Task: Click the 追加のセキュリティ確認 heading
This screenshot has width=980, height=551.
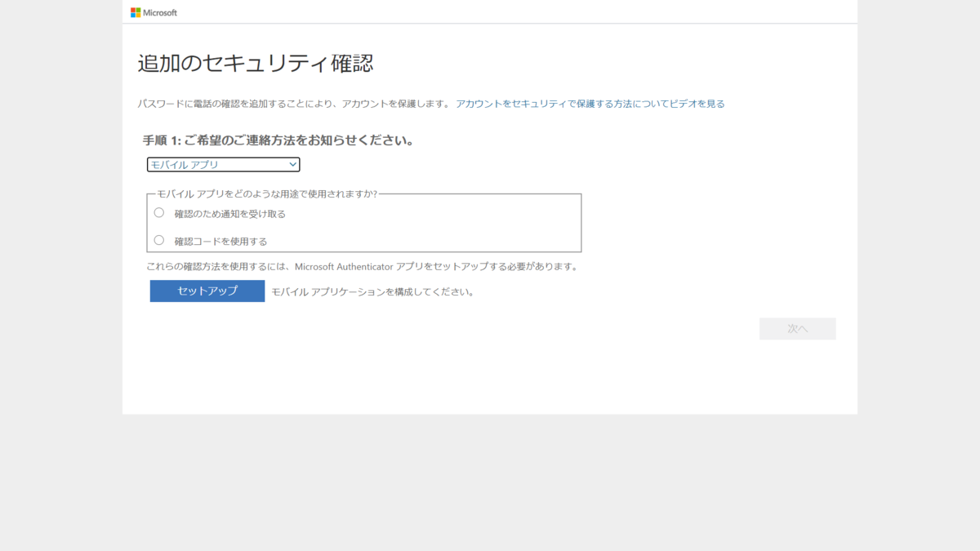Action: click(256, 63)
